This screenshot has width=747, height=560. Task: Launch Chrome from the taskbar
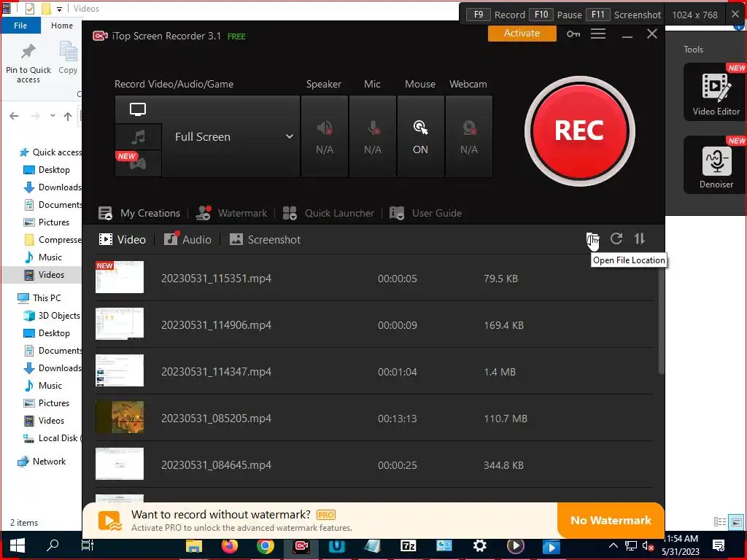pos(265,545)
